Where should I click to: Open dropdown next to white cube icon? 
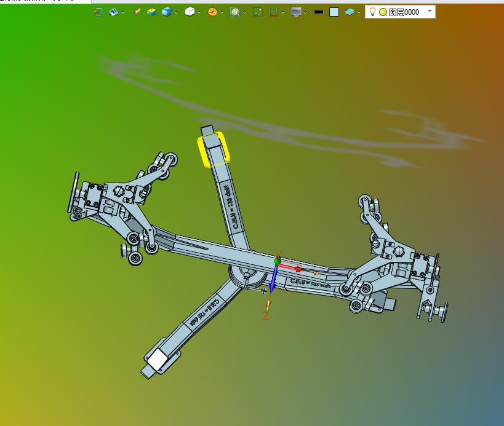point(199,12)
